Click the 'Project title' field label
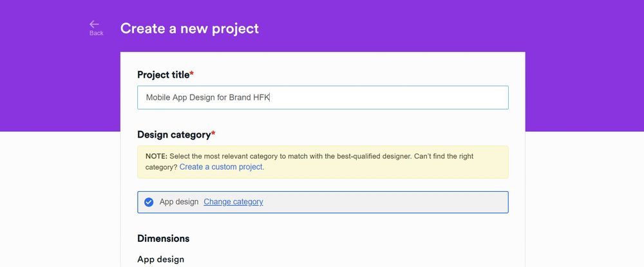Viewport: 644px width, 267px height. [163, 75]
